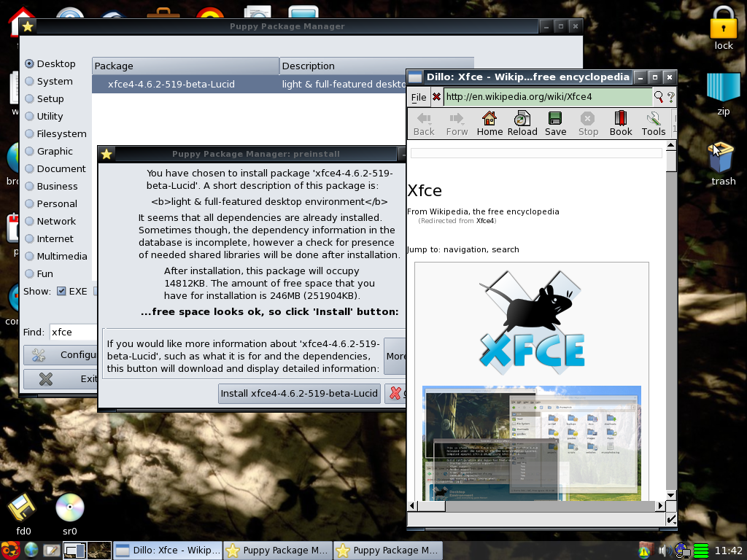Reload the Xfce4 Wikipedia page

(522, 123)
